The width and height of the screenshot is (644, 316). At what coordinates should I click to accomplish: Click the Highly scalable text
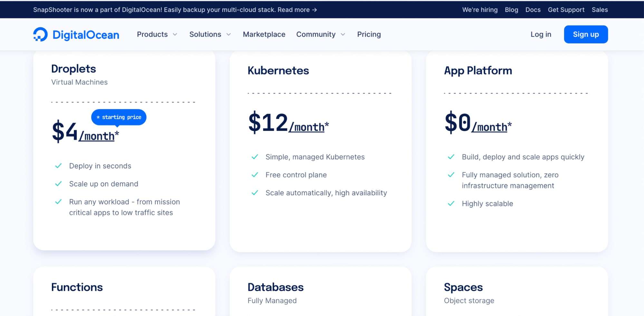coord(487,204)
